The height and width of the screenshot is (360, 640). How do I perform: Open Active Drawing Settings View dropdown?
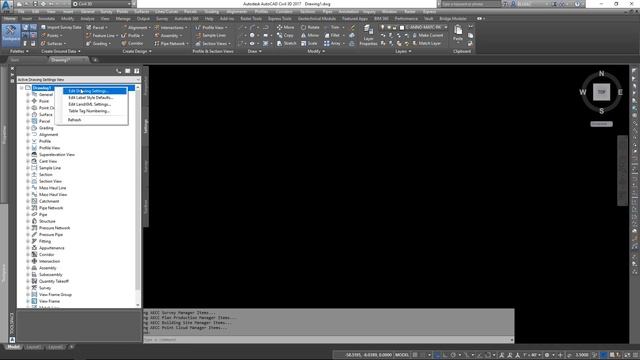78,80
